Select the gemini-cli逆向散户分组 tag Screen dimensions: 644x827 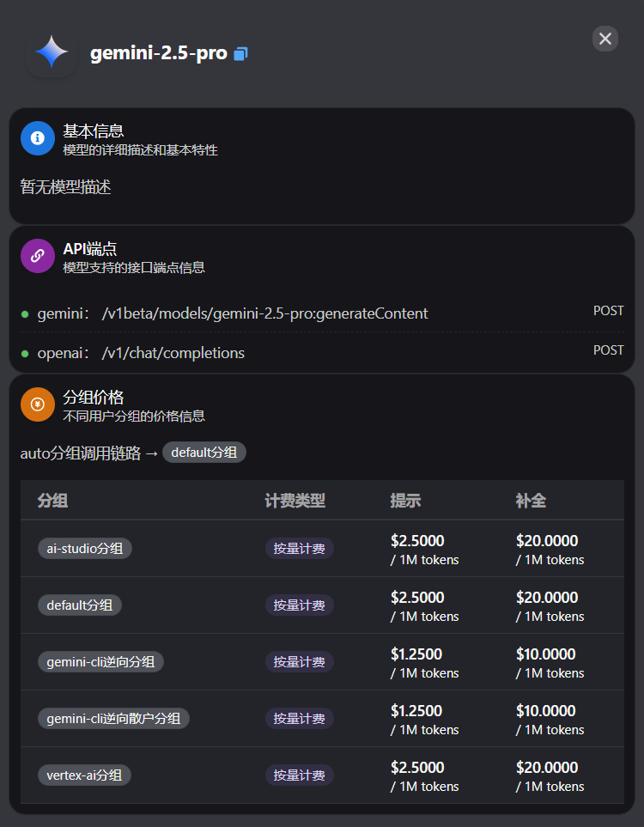point(113,719)
